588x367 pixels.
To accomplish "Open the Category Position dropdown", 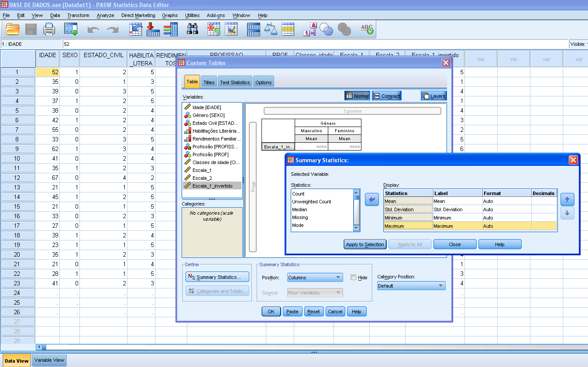I will (x=411, y=285).
